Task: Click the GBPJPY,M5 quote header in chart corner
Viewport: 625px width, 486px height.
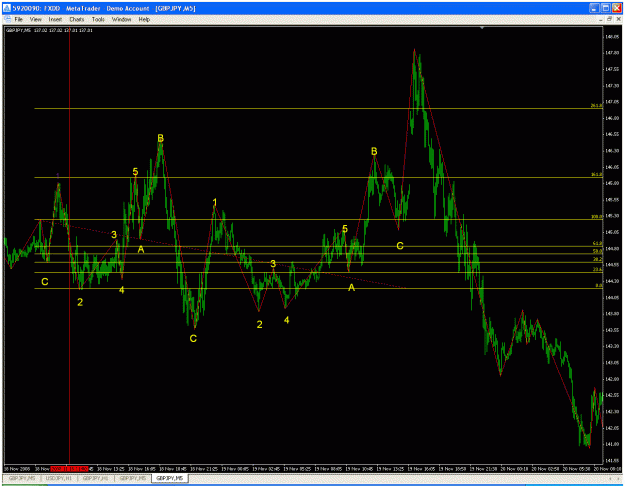Action: point(49,30)
